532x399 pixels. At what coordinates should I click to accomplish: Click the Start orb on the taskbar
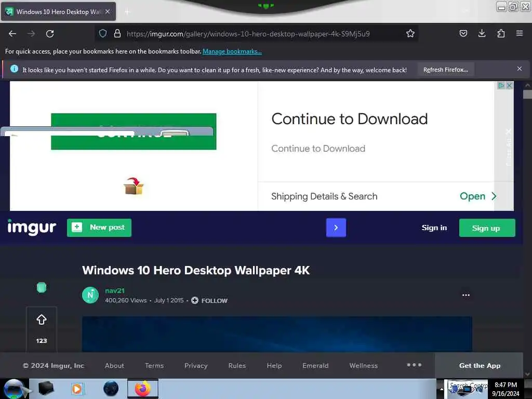(14, 389)
